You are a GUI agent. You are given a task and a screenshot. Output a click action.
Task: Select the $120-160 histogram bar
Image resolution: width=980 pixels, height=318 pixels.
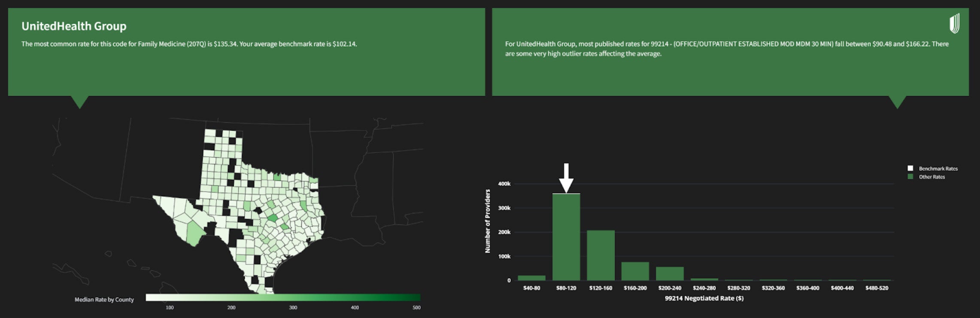pyautogui.click(x=601, y=255)
